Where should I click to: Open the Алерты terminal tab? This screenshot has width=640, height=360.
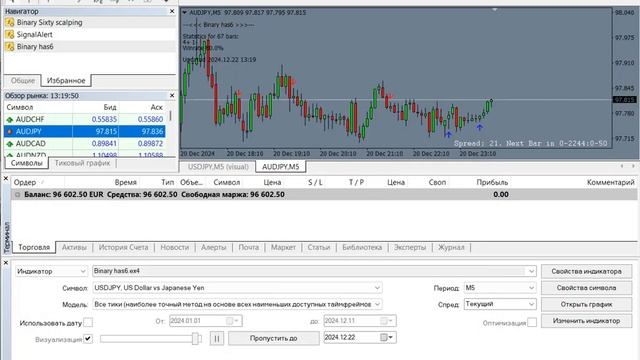[x=213, y=247]
